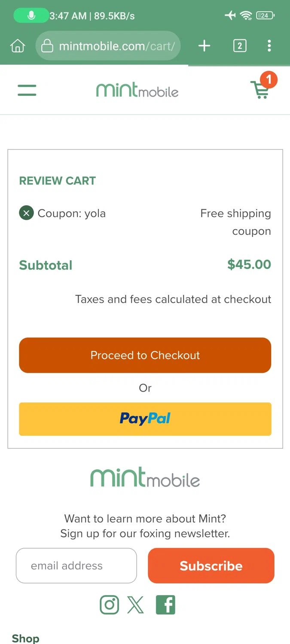Screen dimensions: 290x644
Task: Show open tabs switcher
Action: point(240,46)
